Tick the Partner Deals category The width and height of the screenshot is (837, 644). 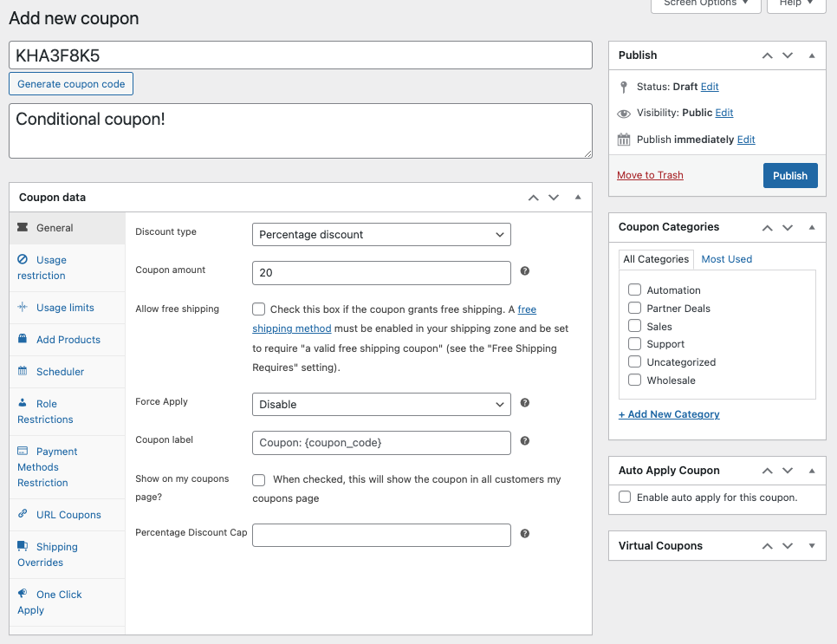634,308
